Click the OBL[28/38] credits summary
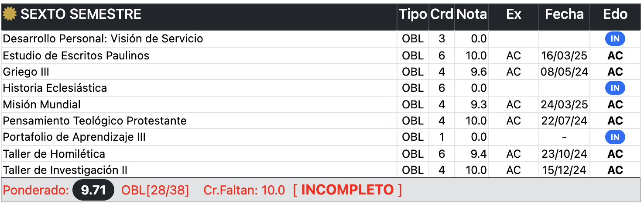 point(155,190)
